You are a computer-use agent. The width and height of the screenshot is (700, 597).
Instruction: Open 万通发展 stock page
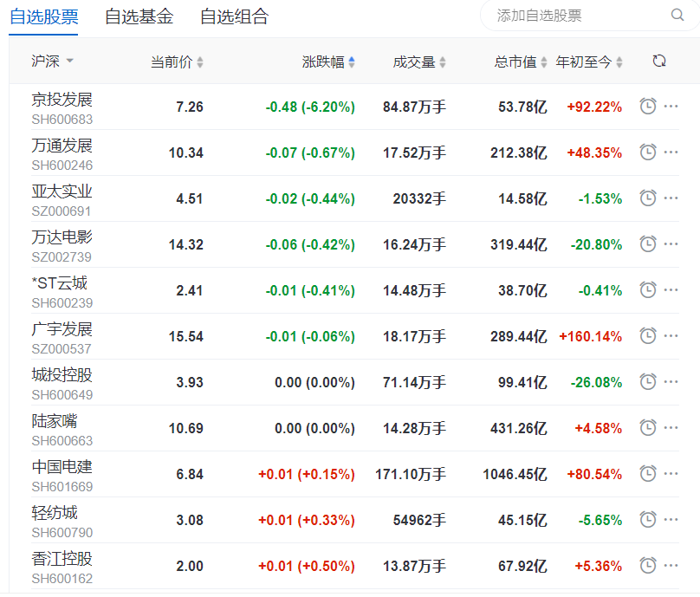62,145
